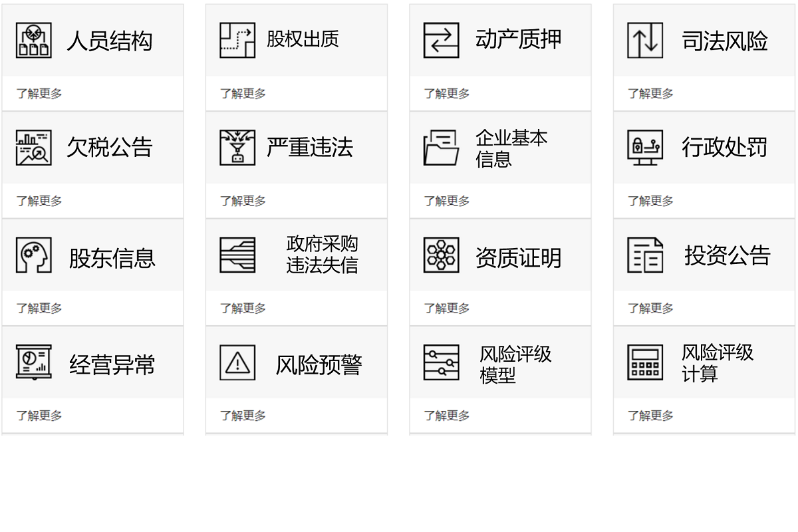
Task: Open the 行政处罚 lock monitor icon
Action: pos(644,148)
